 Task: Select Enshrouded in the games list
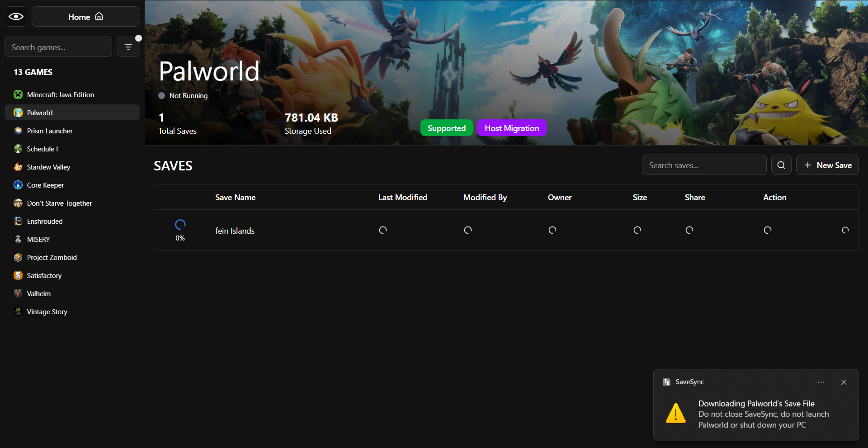pyautogui.click(x=72, y=221)
